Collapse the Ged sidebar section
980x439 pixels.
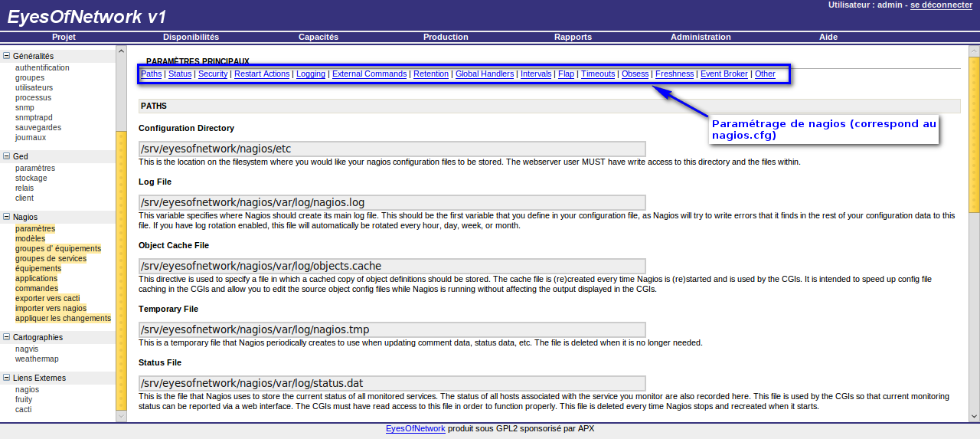click(x=7, y=156)
